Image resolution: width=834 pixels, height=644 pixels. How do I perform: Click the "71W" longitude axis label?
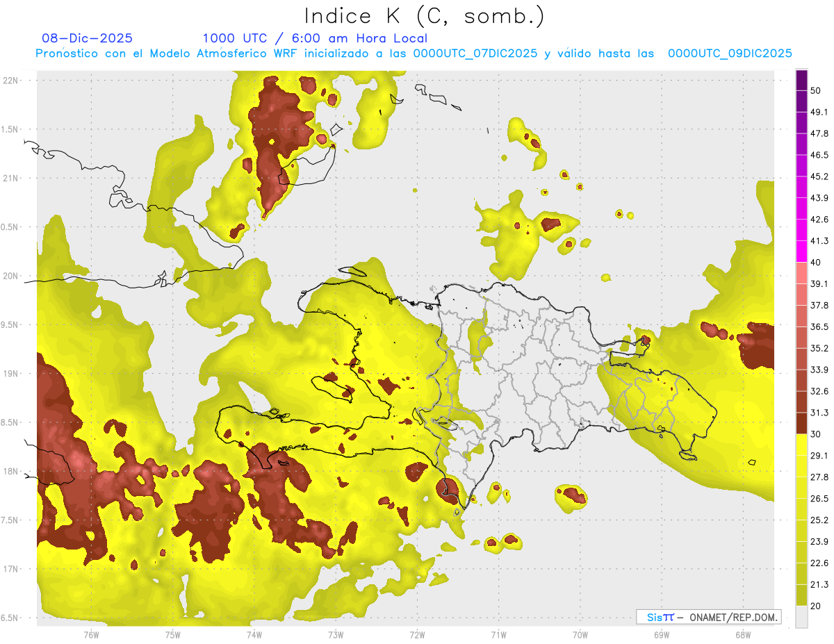click(498, 635)
